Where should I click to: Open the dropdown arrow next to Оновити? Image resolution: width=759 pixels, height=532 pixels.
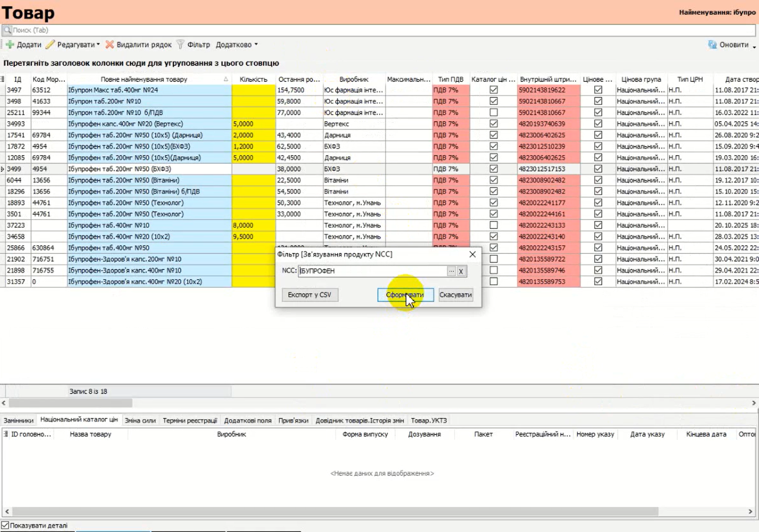754,46
